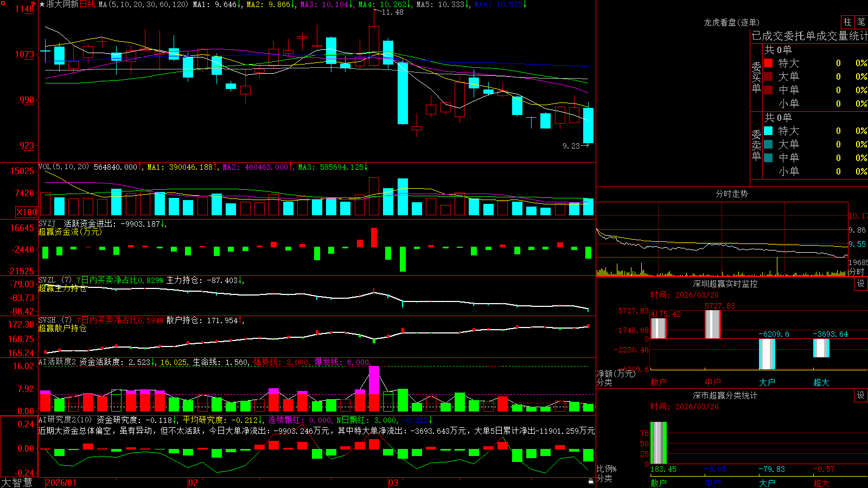
Task: Click the 03 month marker on timeline
Action: click(393, 483)
